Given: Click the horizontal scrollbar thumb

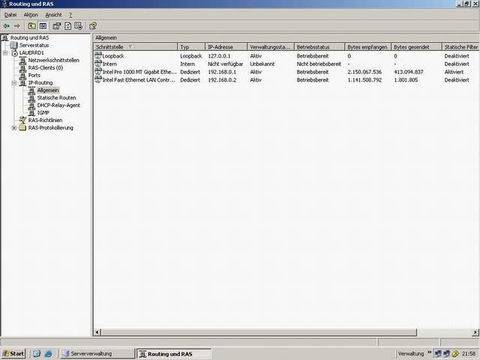Looking at the screenshot, I should 259,332.
